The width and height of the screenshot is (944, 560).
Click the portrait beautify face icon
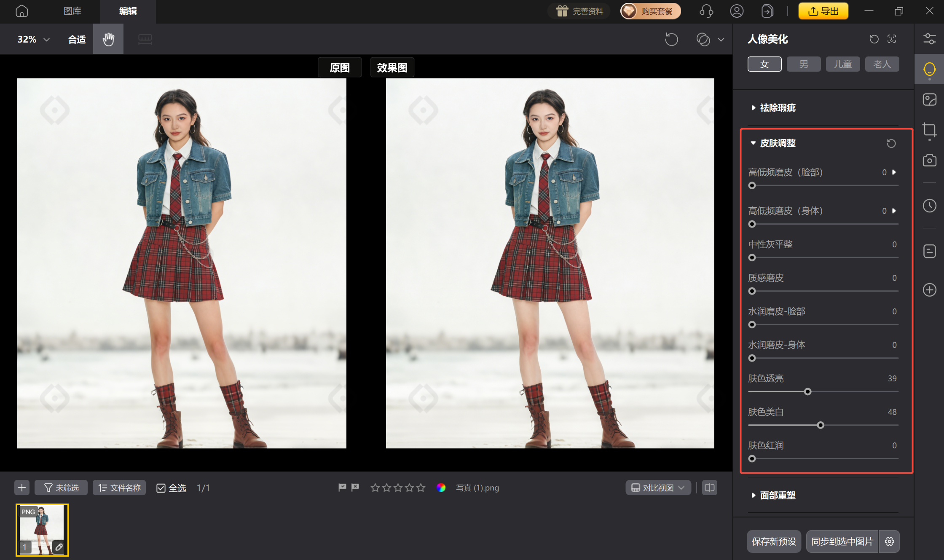pyautogui.click(x=929, y=69)
